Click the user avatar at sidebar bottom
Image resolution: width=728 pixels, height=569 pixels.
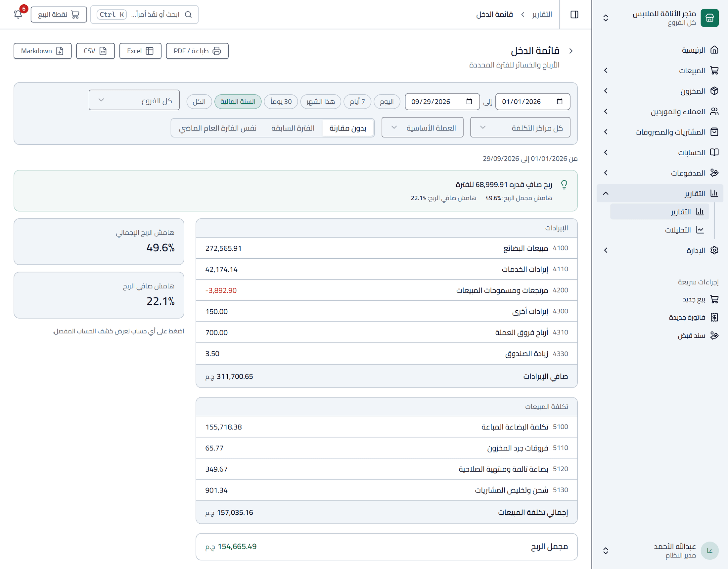coord(709,550)
